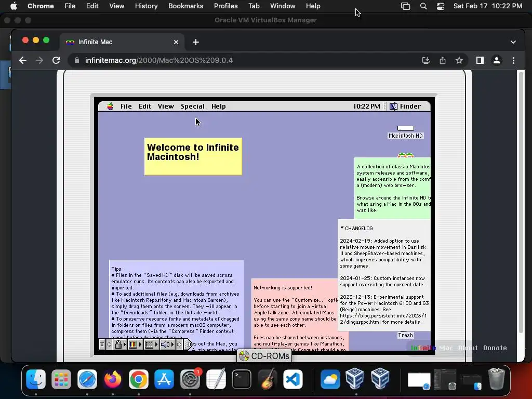Open the CD-ROMs drawer

click(x=264, y=356)
